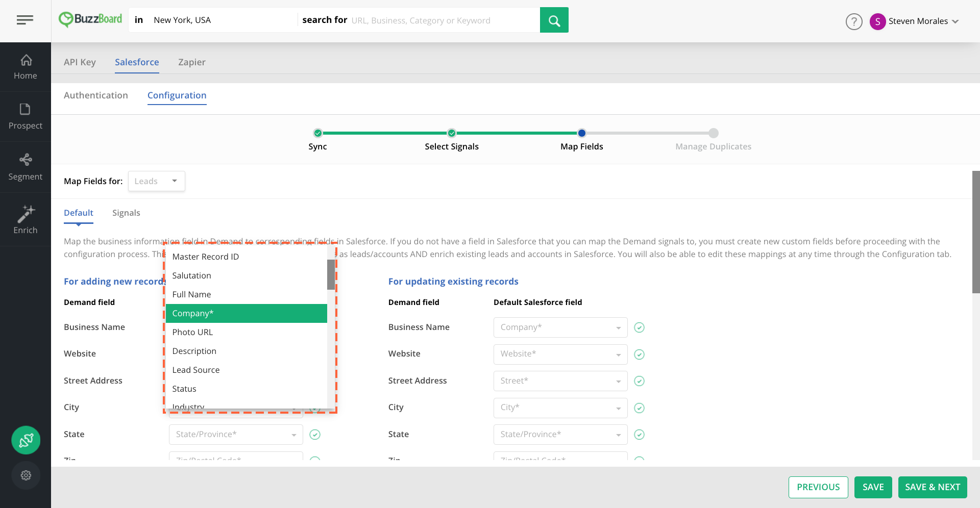Image resolution: width=980 pixels, height=508 pixels.
Task: Click the check icon beside updating City*
Action: click(639, 408)
